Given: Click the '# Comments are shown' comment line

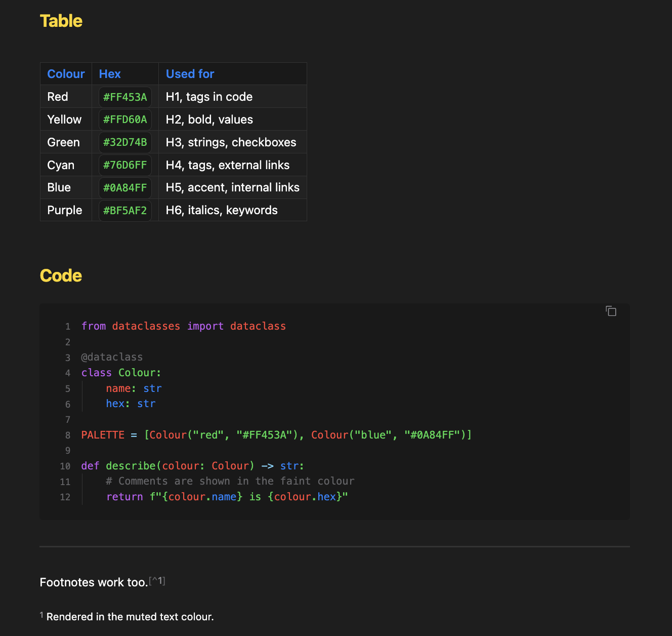Looking at the screenshot, I should coord(230,481).
